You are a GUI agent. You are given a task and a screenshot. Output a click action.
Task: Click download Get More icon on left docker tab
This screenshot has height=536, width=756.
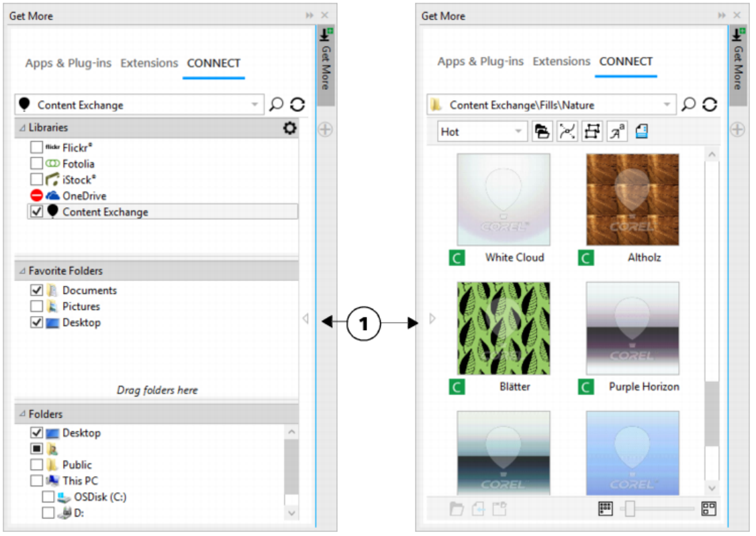coord(326,34)
